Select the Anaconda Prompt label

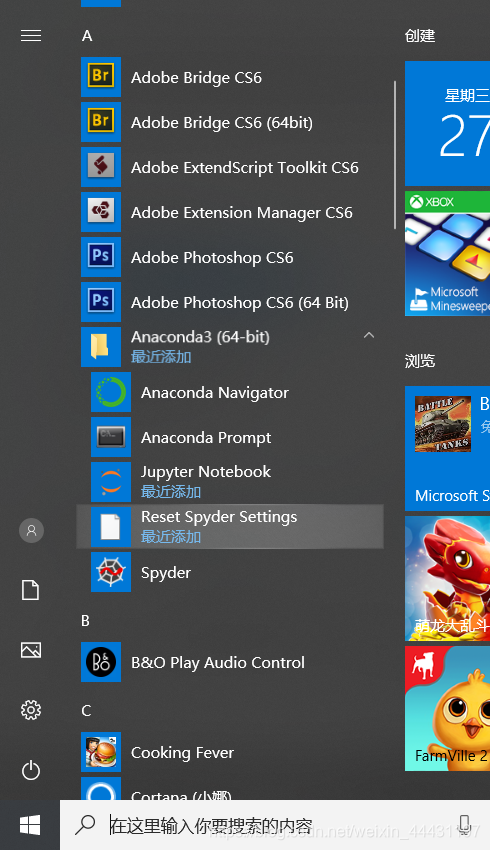coord(206,437)
